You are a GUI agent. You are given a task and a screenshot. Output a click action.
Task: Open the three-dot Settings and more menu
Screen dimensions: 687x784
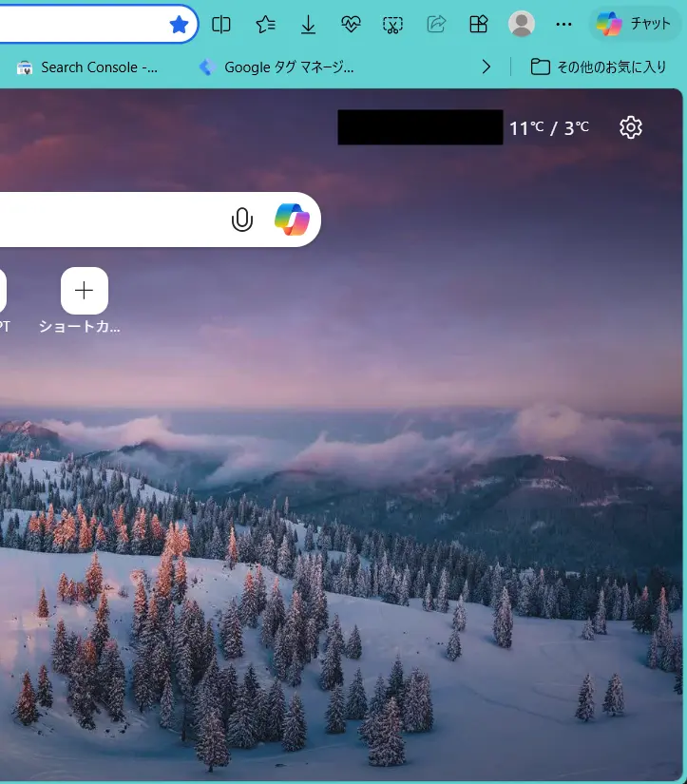564,25
